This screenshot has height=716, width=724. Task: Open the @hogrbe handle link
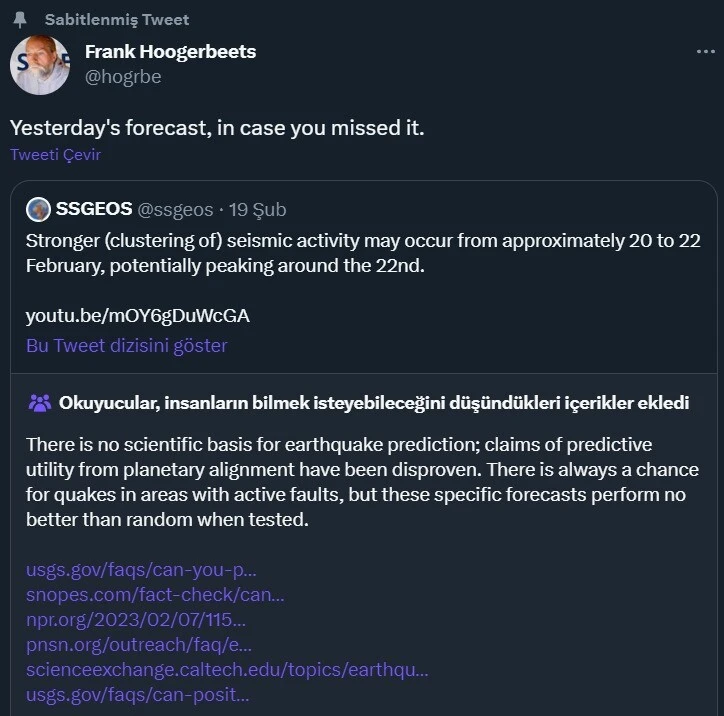click(x=123, y=76)
